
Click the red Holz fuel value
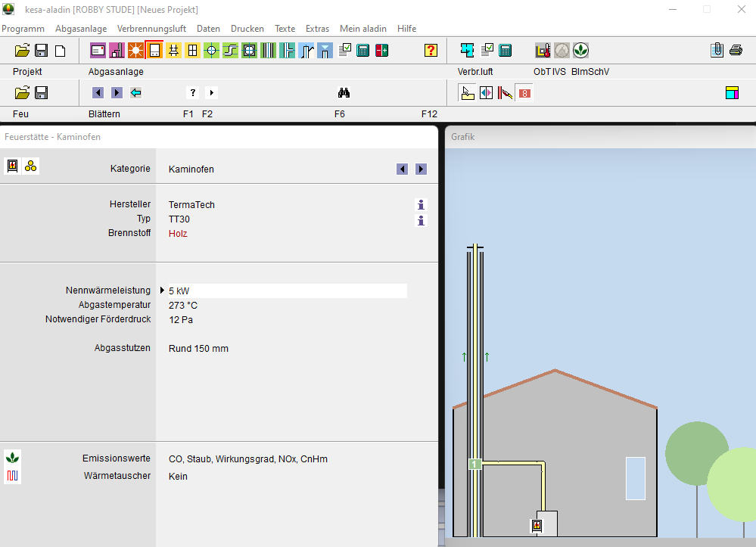tap(178, 234)
